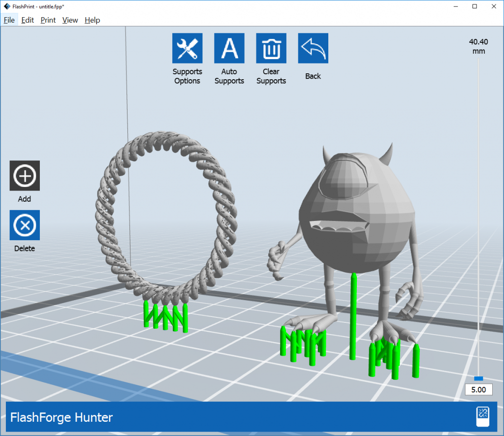The image size is (504, 436).
Task: Close the FlashPrint window
Action: 494,6
